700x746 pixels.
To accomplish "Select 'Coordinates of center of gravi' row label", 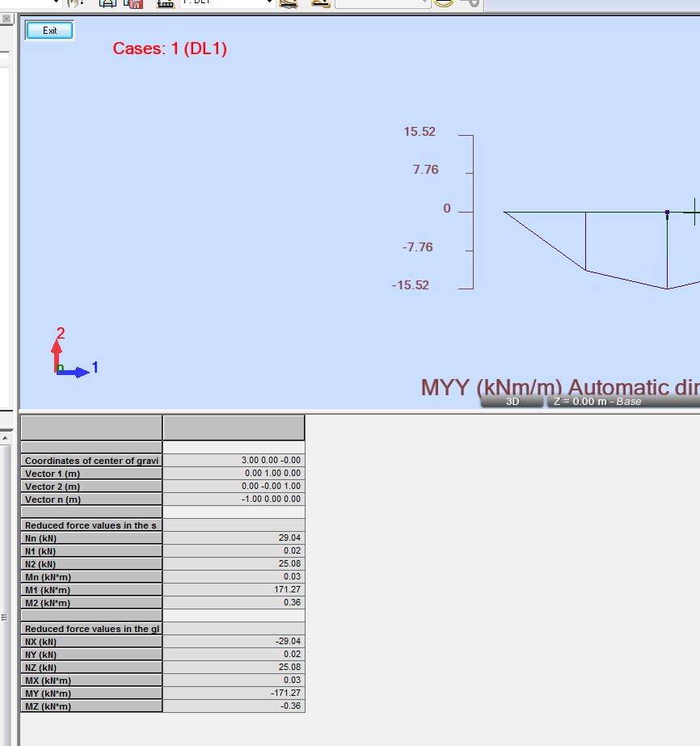I will (91, 461).
